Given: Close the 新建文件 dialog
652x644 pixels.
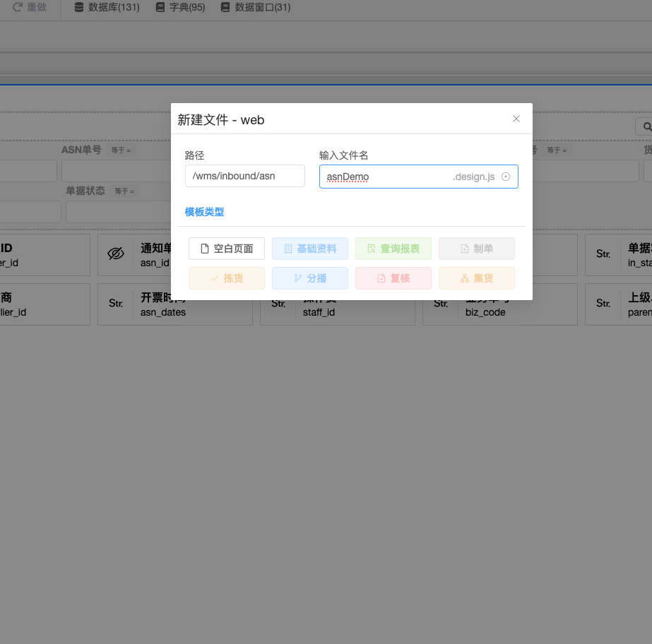Looking at the screenshot, I should [x=516, y=119].
